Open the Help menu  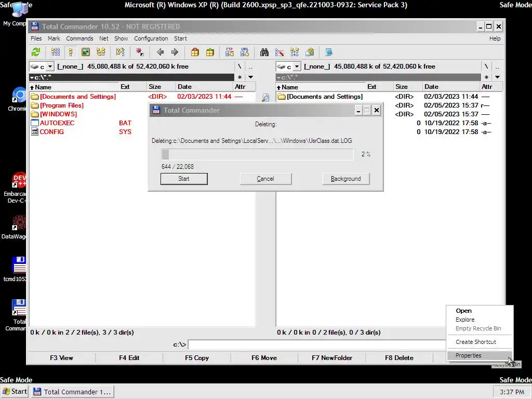coord(495,38)
